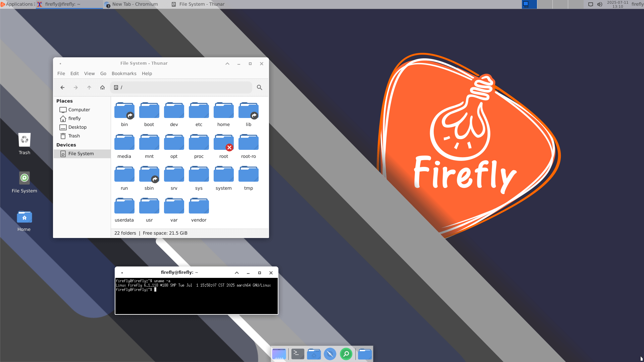
Task: Select the proc folder
Action: pos(199,146)
